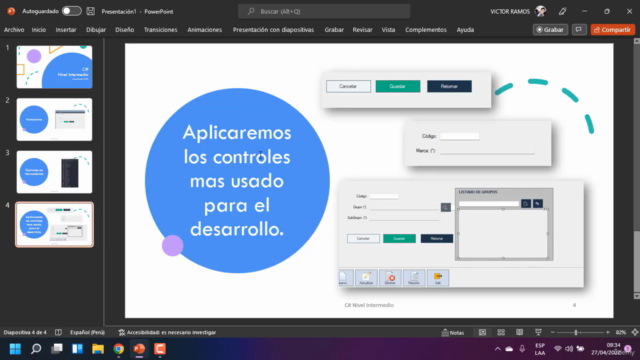Click the Español (Perú) language indicator

(x=87, y=332)
